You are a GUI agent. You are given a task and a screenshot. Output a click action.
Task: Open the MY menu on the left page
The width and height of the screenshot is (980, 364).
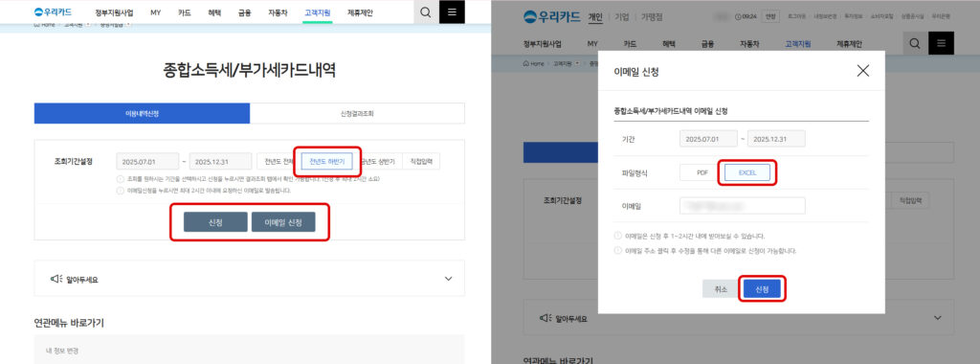(x=156, y=12)
